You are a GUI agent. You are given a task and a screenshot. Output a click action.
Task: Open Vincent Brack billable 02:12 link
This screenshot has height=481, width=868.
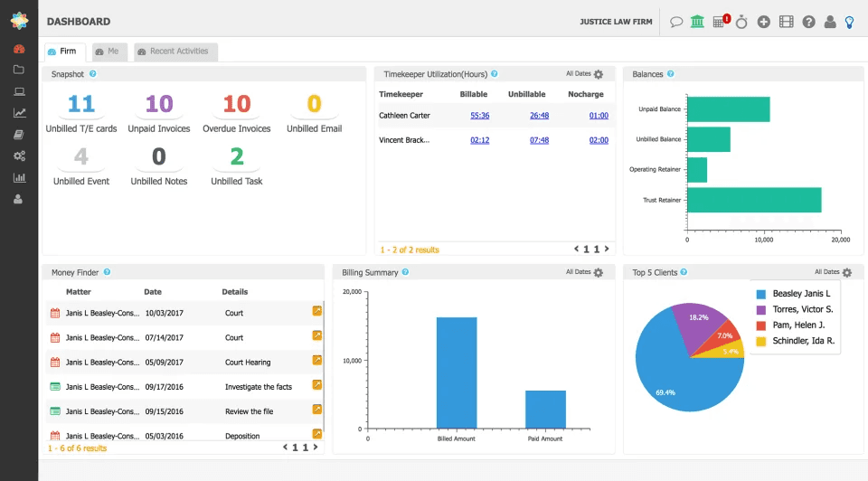[480, 140]
